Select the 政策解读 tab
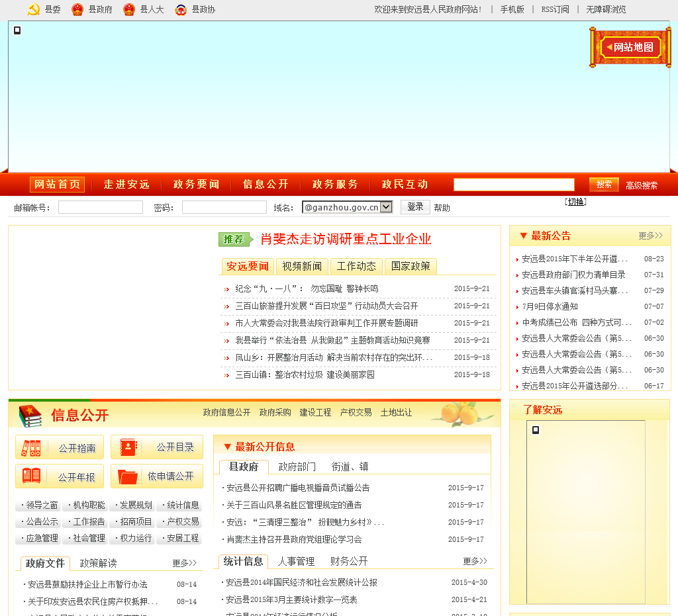 (99, 563)
